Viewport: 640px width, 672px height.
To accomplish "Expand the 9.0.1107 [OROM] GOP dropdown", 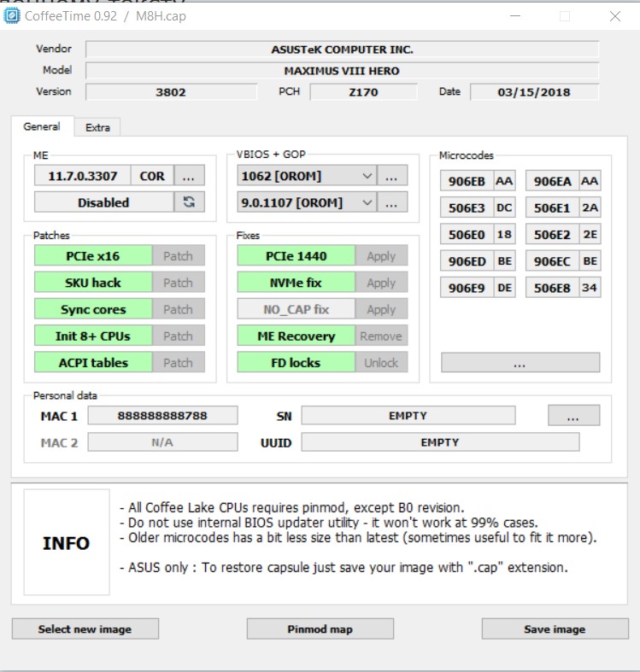I will pos(367,202).
